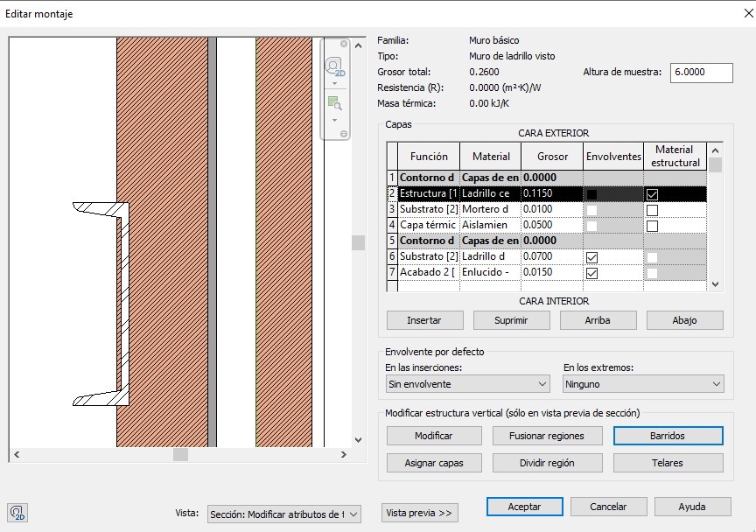Click the 2D steering wheel in navigation bar
The image size is (756, 532).
(334, 67)
